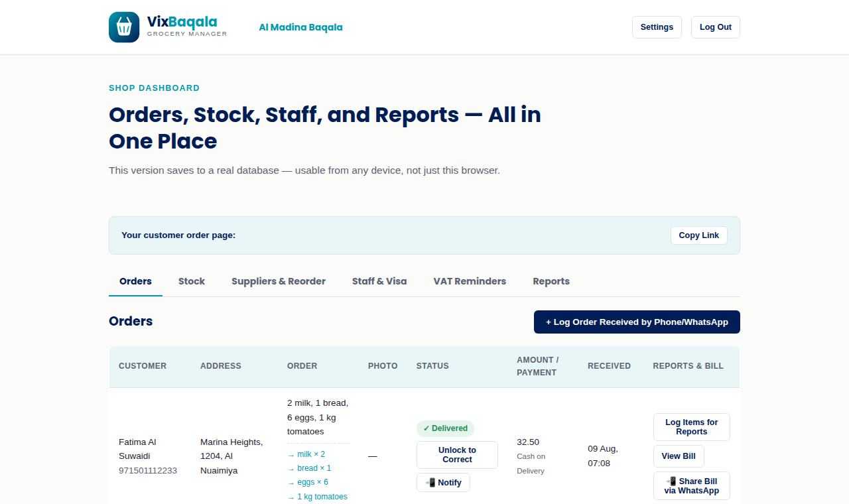Click the 'Cash on Delivery' payment text
The image size is (849, 504).
[531, 464]
